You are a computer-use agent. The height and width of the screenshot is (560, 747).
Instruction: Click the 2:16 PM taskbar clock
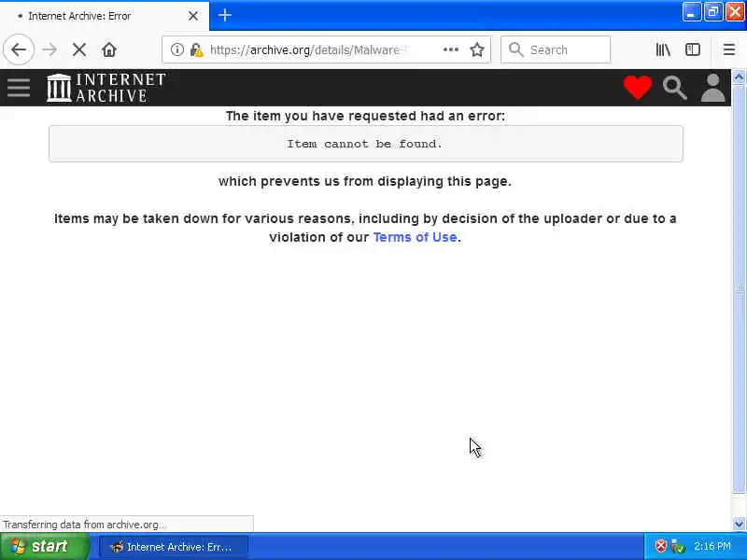pyautogui.click(x=712, y=546)
